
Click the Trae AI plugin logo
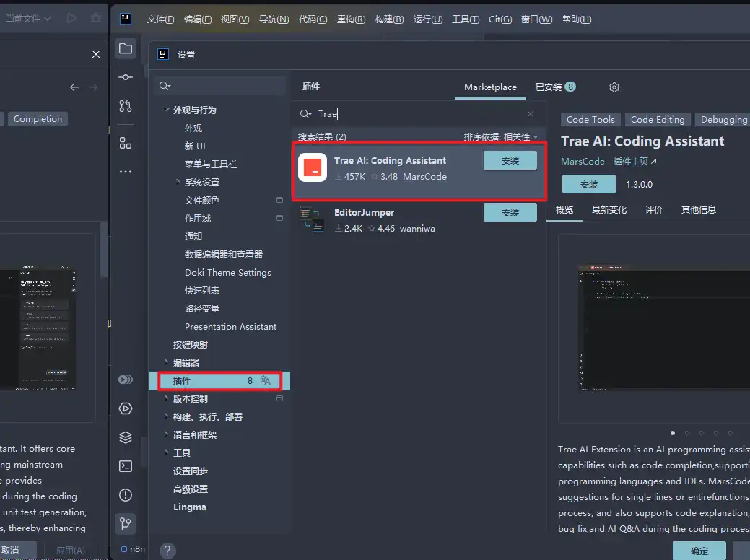click(313, 167)
